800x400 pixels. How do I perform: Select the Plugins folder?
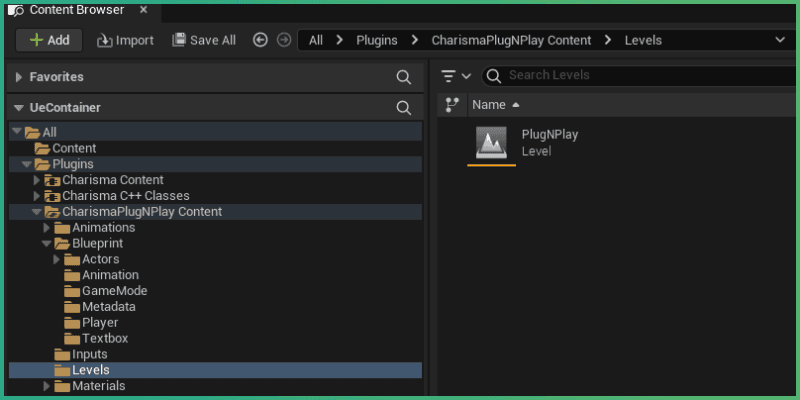pyautogui.click(x=215, y=164)
